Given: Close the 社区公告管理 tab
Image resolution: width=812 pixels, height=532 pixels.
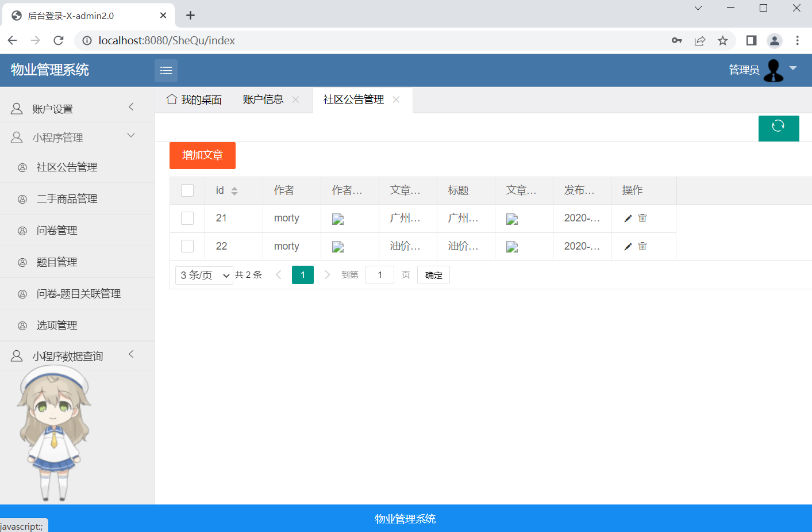Looking at the screenshot, I should [x=396, y=99].
